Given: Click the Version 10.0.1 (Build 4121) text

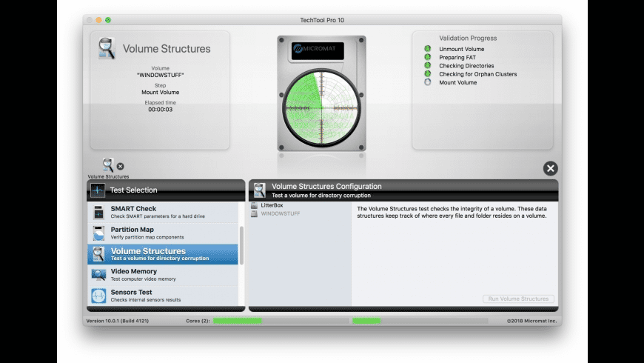Looking at the screenshot, I should click(118, 321).
